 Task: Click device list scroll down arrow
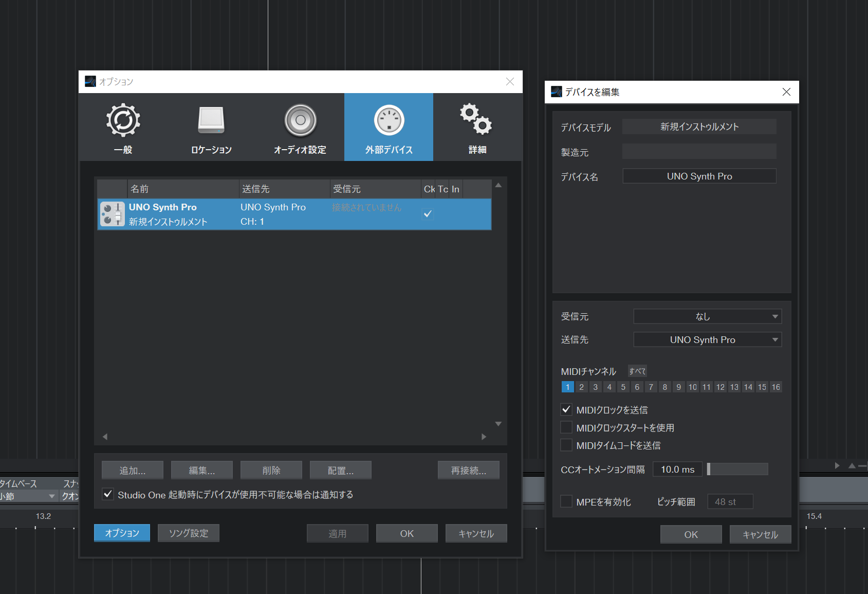[x=498, y=424]
